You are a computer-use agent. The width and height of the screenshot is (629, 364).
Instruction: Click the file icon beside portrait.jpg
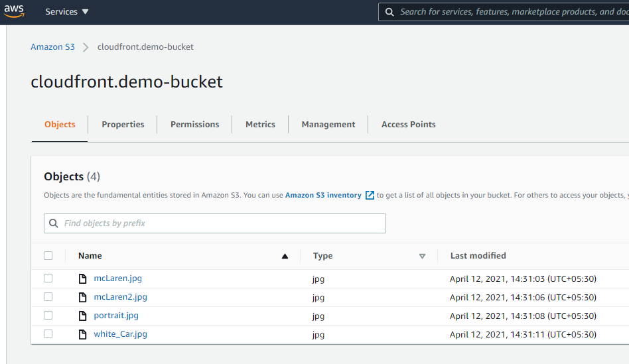click(82, 316)
